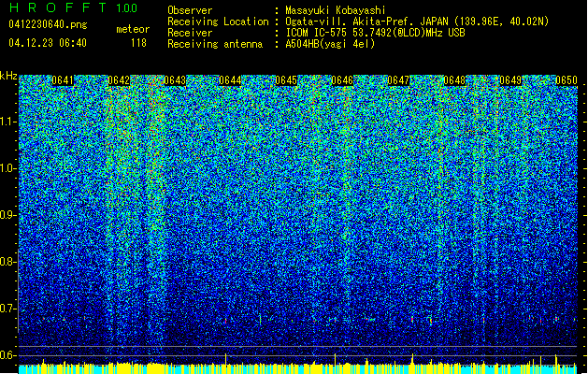Select the filename 0412230640.png
Viewport: 588px width, 374px height.
coord(48,24)
